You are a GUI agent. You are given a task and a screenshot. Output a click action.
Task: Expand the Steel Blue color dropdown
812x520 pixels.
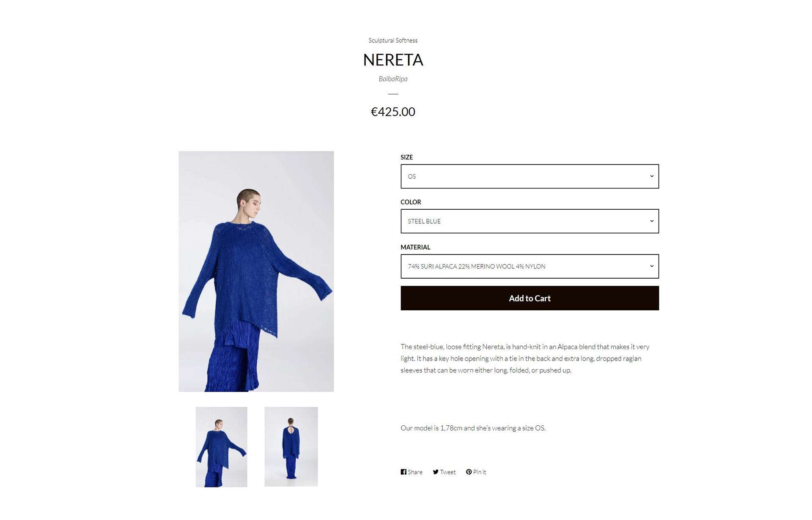[529, 221]
